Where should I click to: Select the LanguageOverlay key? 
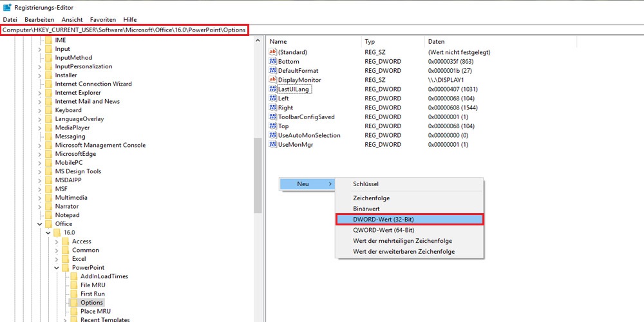(80, 118)
